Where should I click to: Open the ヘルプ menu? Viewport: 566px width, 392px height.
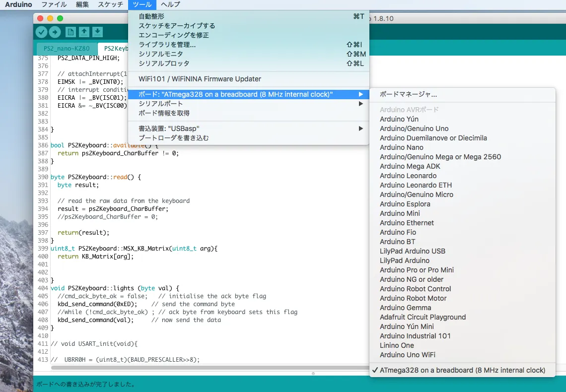(x=170, y=4)
